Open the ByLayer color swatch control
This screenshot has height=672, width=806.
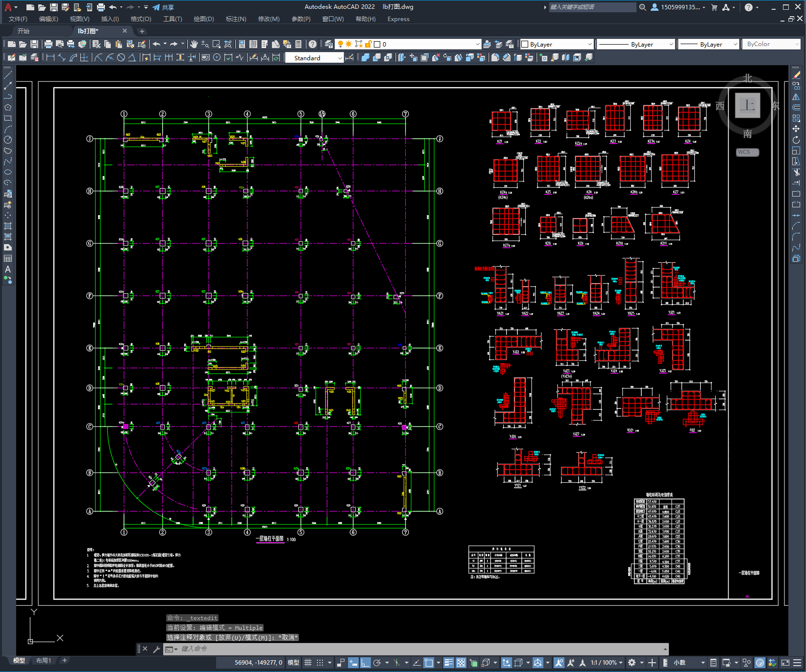tap(557, 44)
